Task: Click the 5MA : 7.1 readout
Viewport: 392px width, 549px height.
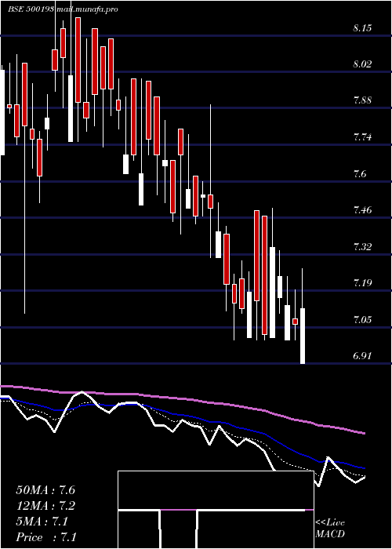Action: (x=42, y=522)
